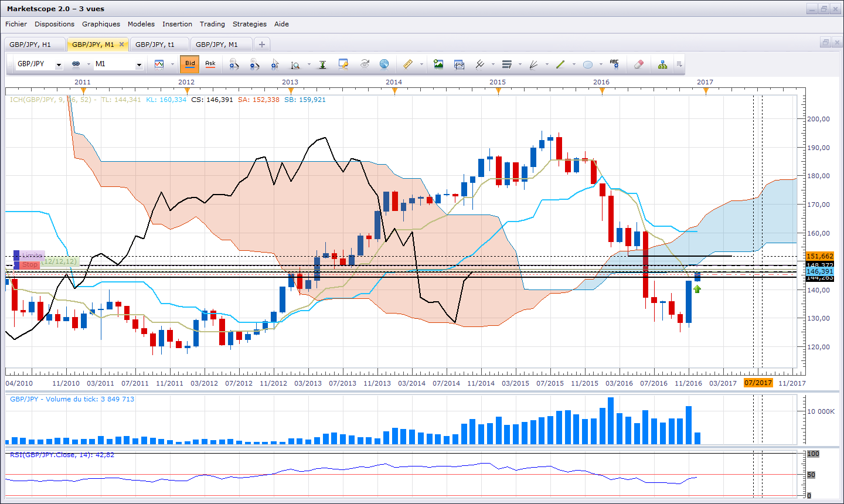Click the 07/2017 date marker on axis
844x504 pixels.
pos(758,383)
